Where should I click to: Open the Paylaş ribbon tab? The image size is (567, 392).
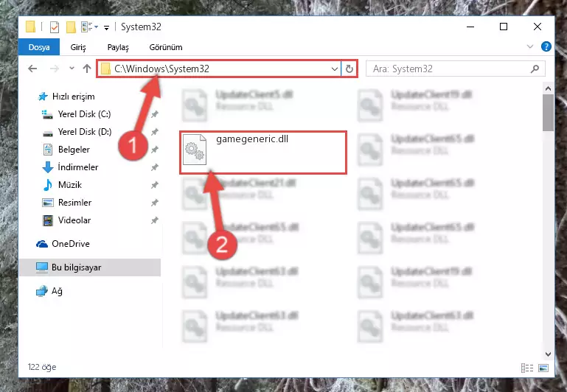[118, 47]
